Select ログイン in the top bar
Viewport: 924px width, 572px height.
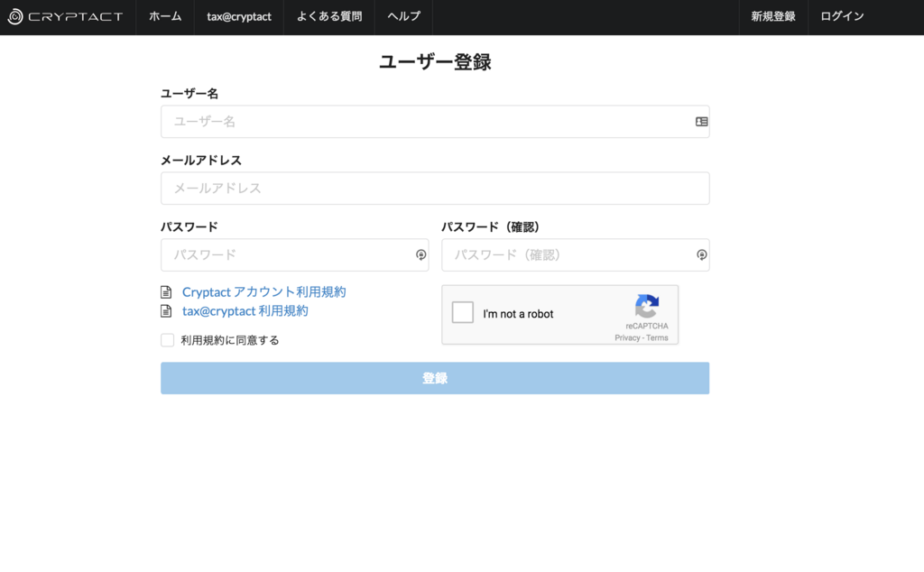click(x=842, y=16)
